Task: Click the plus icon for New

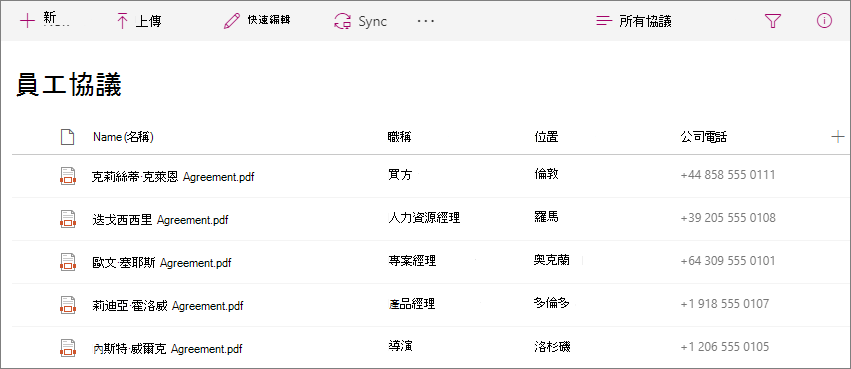Action: coord(27,21)
